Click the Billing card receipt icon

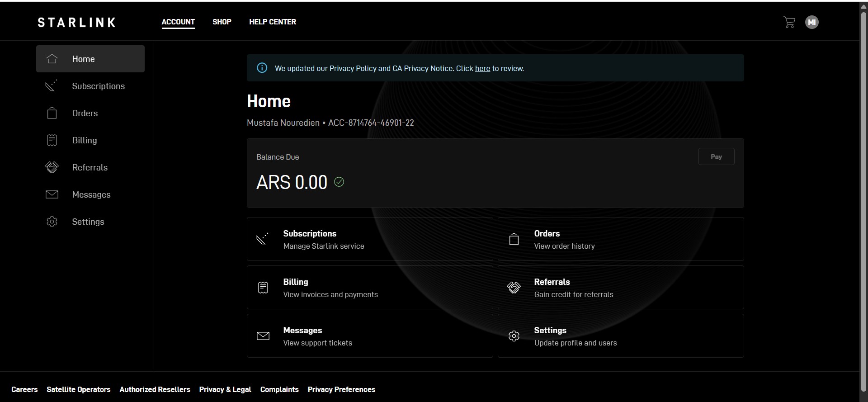(263, 288)
